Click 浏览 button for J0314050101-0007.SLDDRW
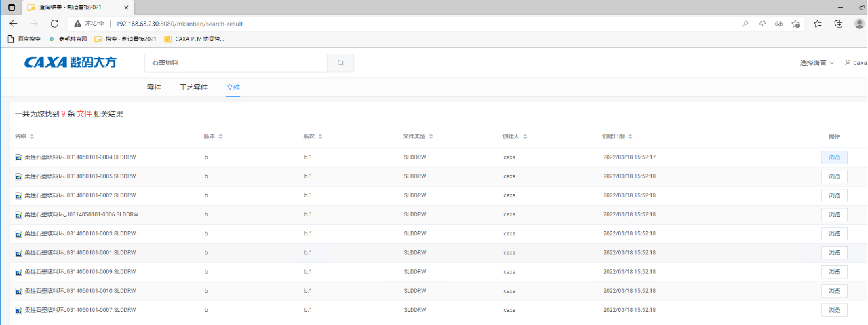Viewport: 868px width, 325px height. 834,310
